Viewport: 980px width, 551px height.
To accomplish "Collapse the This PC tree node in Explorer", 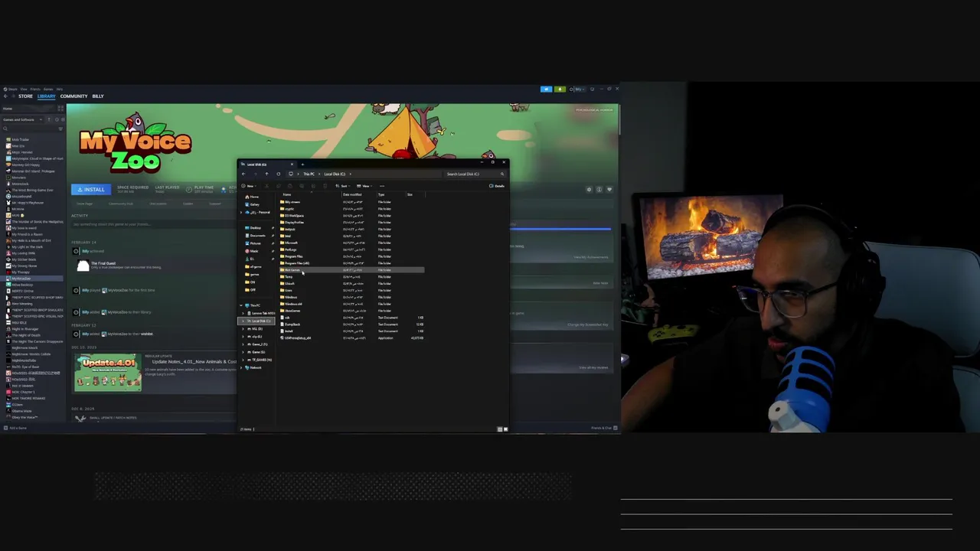I will tap(241, 305).
